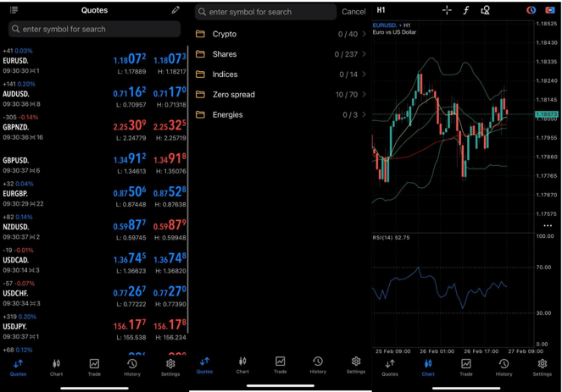
Task: Select the GBPNZD. symbol in quotes list
Action: click(x=16, y=128)
